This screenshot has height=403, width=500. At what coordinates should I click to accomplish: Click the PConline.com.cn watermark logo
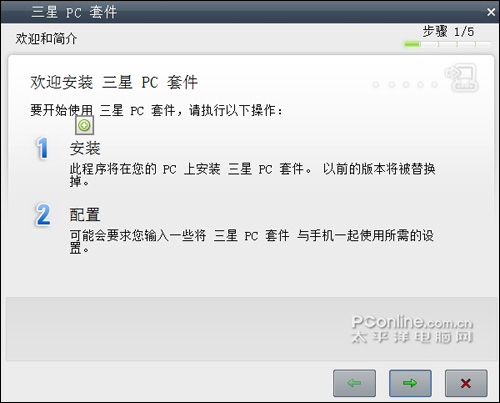pyautogui.click(x=412, y=329)
